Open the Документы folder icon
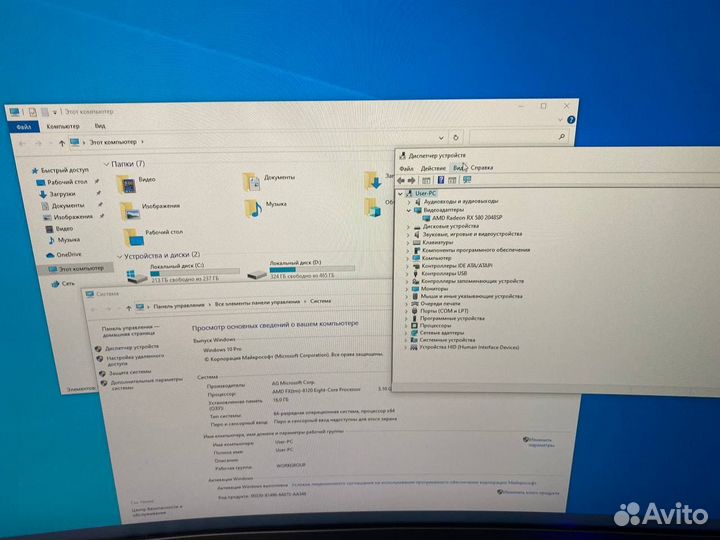Viewport: 720px width, 540px height. 251,181
